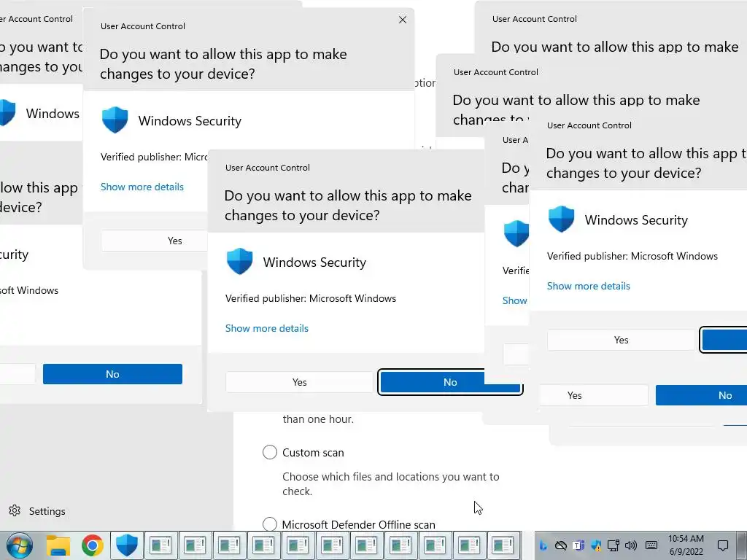Launch Google Chrome from the taskbar
Image resolution: width=747 pixels, height=560 pixels.
tap(93, 545)
